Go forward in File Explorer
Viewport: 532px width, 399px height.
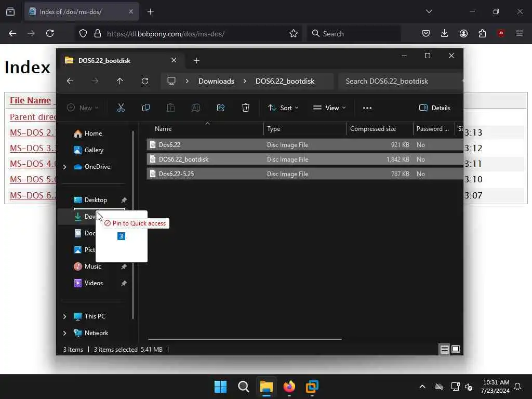95,81
